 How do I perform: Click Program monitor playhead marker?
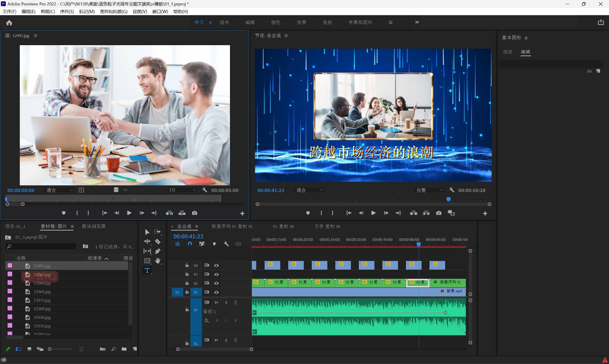(448, 200)
